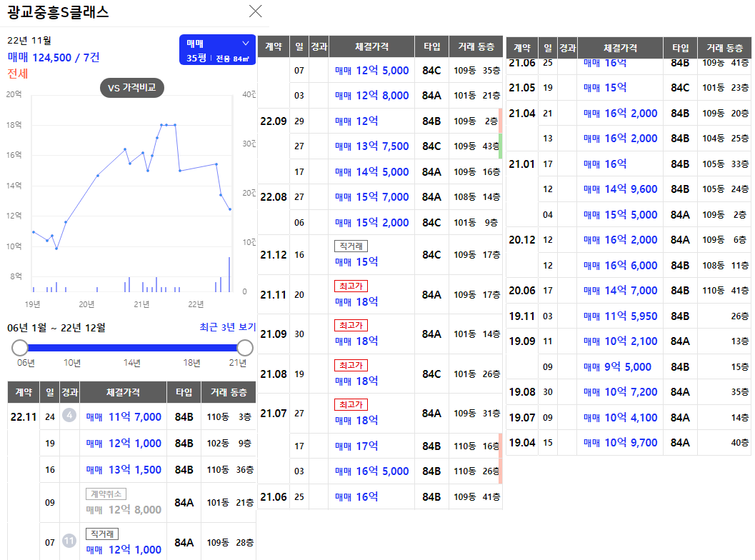Image resolution: width=755 pixels, height=560 pixels.
Task: Grab the left range slider handle at 06년
Action: [x=20, y=348]
